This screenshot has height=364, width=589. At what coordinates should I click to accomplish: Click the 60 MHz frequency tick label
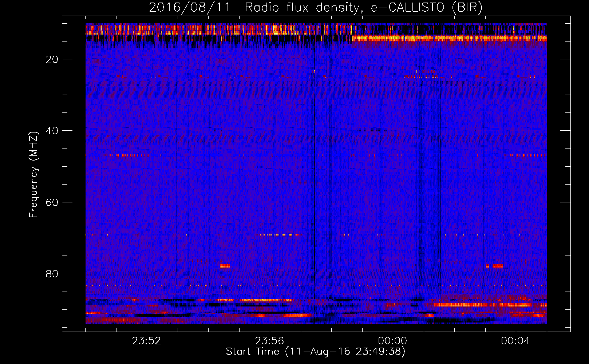pyautogui.click(x=52, y=202)
